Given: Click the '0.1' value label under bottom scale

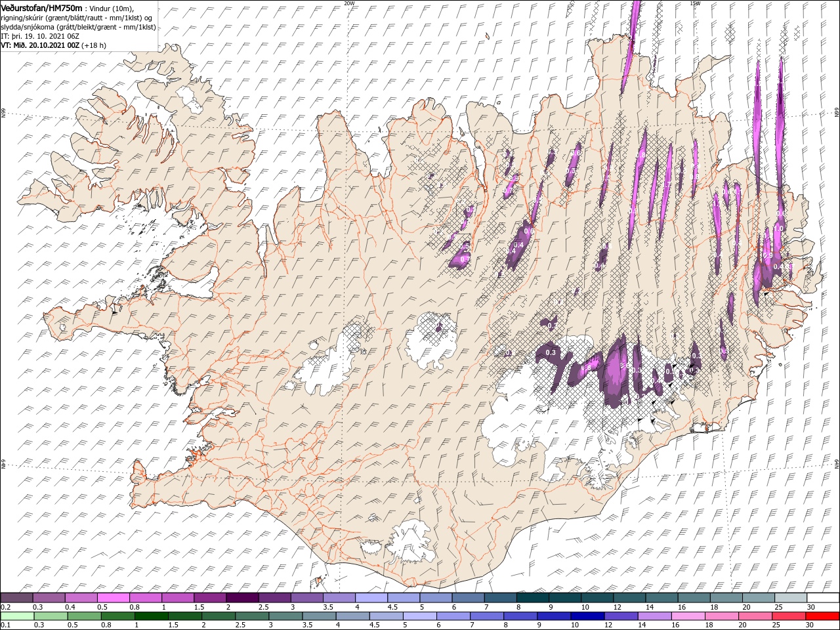Looking at the screenshot, I should (5, 625).
